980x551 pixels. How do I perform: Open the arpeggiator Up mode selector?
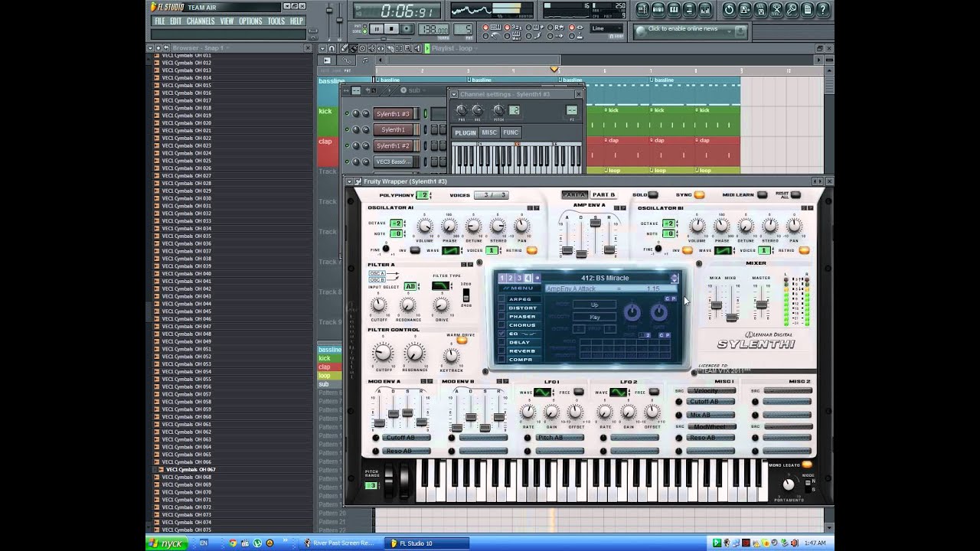[595, 305]
